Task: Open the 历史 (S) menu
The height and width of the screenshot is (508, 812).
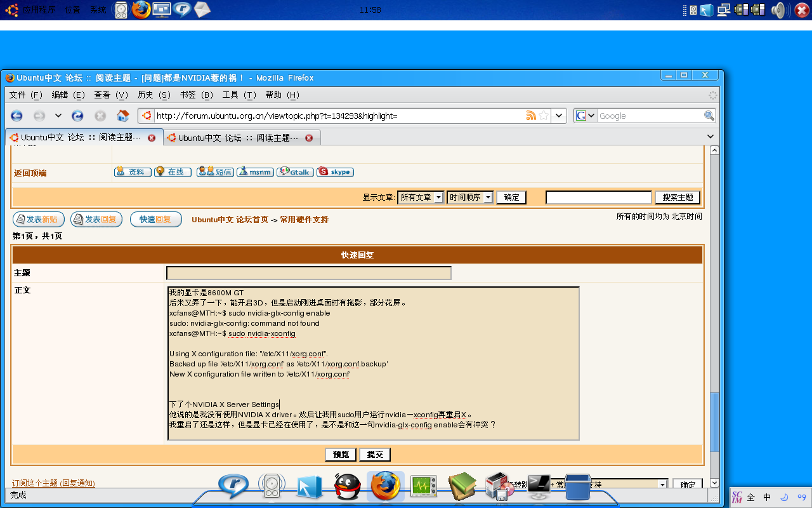Action: click(x=154, y=95)
